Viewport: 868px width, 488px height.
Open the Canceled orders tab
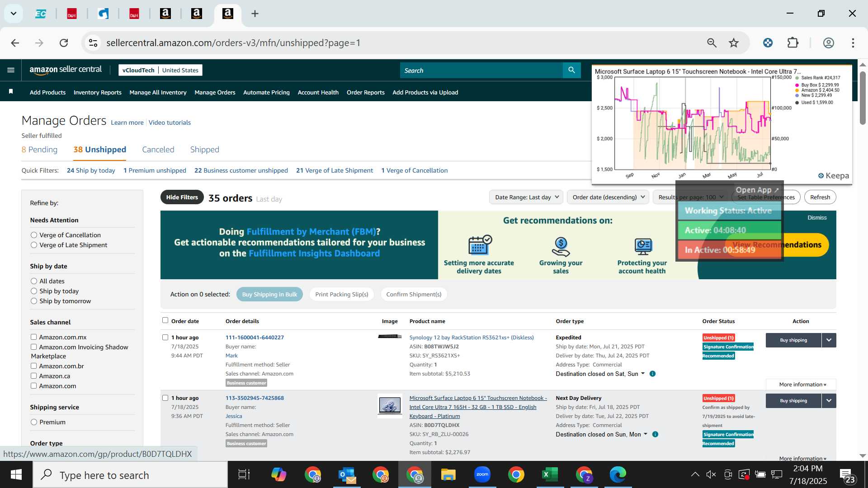pyautogui.click(x=158, y=150)
